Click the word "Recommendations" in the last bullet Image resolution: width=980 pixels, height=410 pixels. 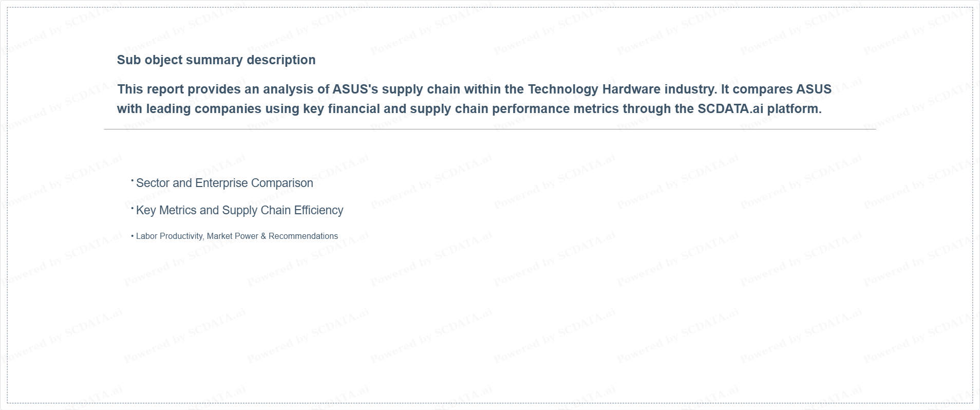[303, 236]
